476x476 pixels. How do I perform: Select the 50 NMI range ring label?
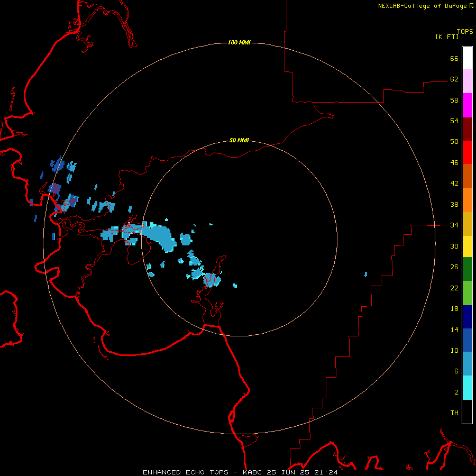pos(239,140)
